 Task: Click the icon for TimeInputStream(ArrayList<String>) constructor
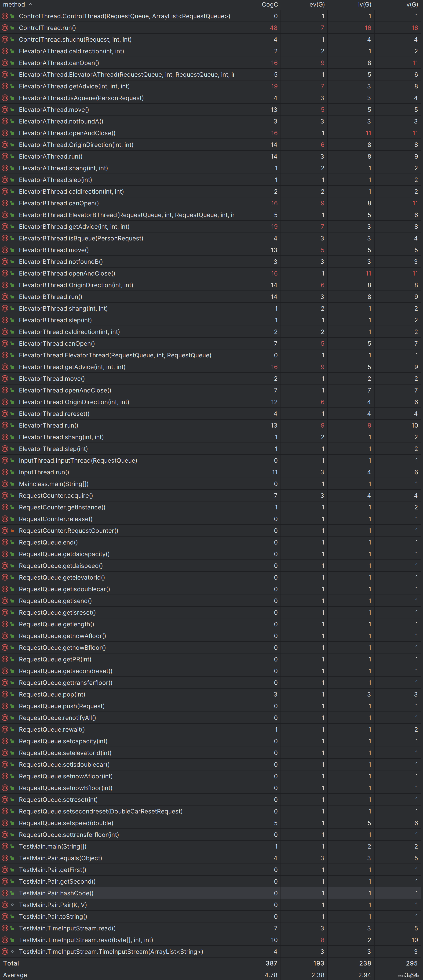tap(5, 951)
